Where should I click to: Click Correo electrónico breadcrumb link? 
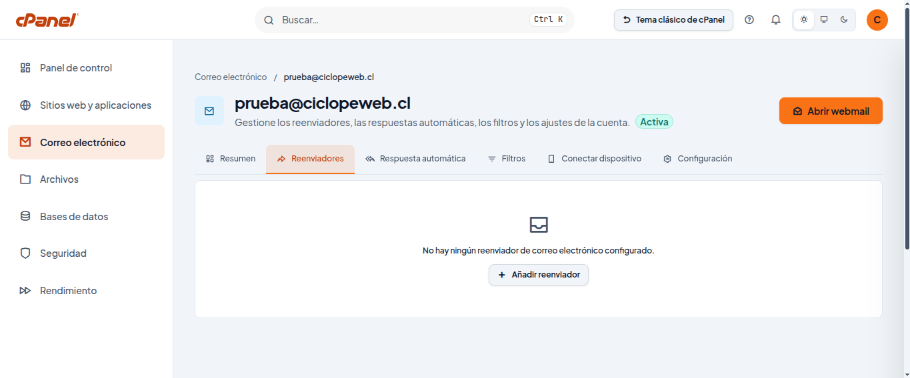coord(231,77)
